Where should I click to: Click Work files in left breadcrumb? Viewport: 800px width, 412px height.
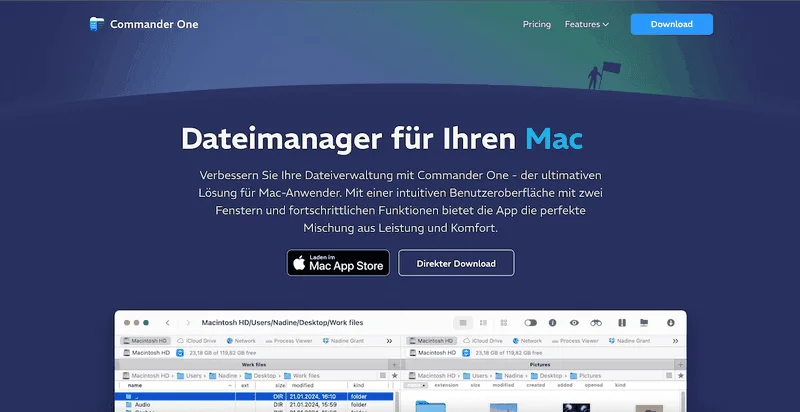[302, 376]
